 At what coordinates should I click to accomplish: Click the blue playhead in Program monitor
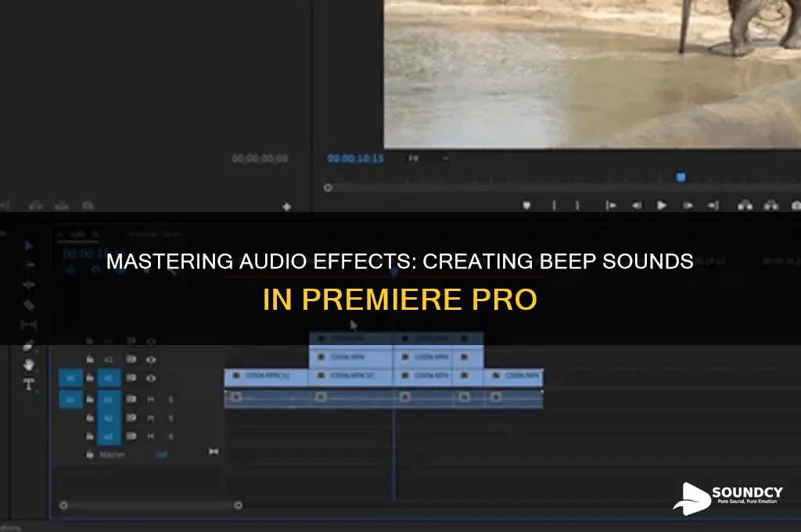[681, 178]
